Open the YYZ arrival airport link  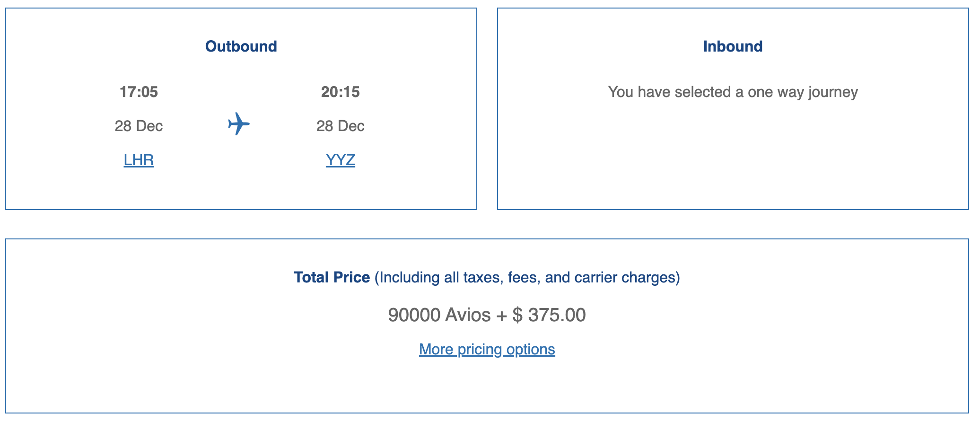pos(341,160)
